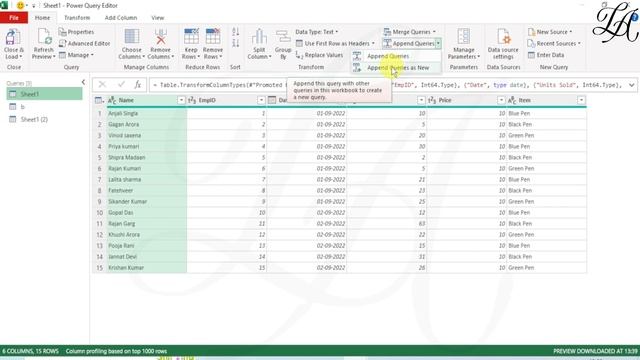Viewport: 640px width, 360px height.
Task: Click Replace Values
Action: click(x=319, y=55)
